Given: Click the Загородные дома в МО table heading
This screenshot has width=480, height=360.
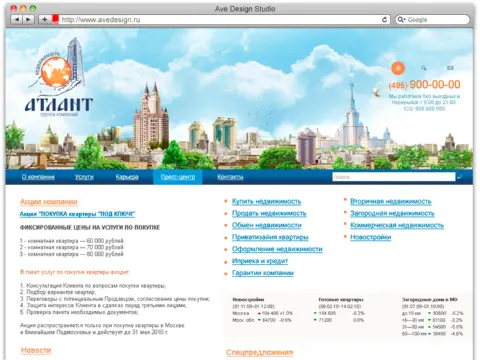Looking at the screenshot, I should [430, 300].
